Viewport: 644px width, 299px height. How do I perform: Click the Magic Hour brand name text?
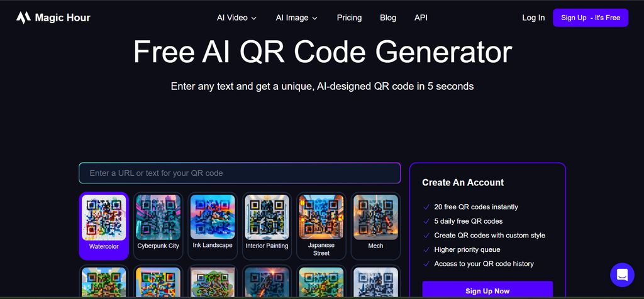point(62,18)
